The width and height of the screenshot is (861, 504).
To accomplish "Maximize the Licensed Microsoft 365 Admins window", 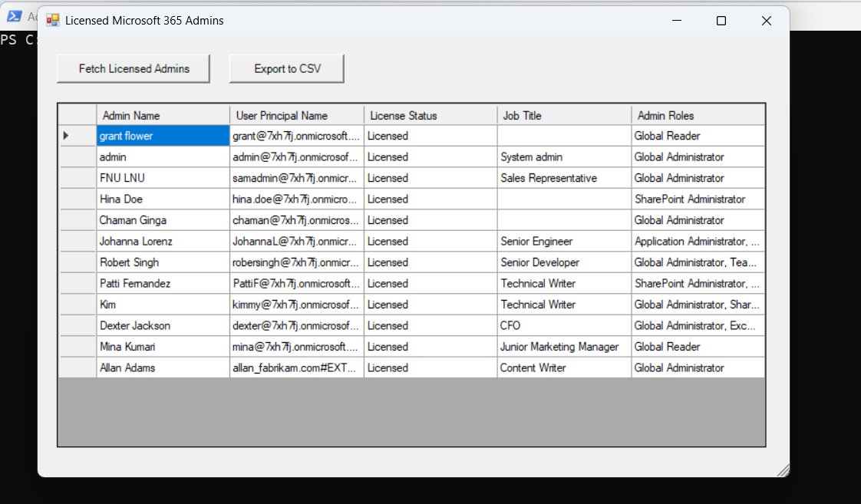I will tap(721, 21).
